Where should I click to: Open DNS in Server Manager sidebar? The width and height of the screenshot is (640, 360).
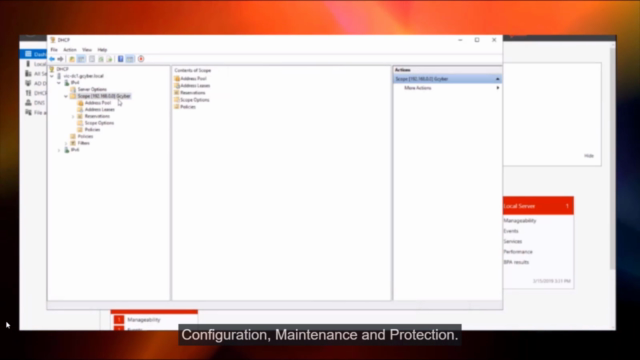pos(34,103)
